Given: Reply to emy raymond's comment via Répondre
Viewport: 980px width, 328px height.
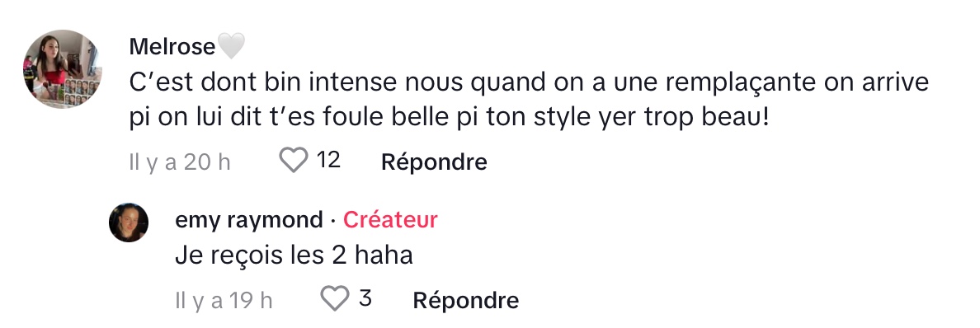Looking at the screenshot, I should (465, 301).
